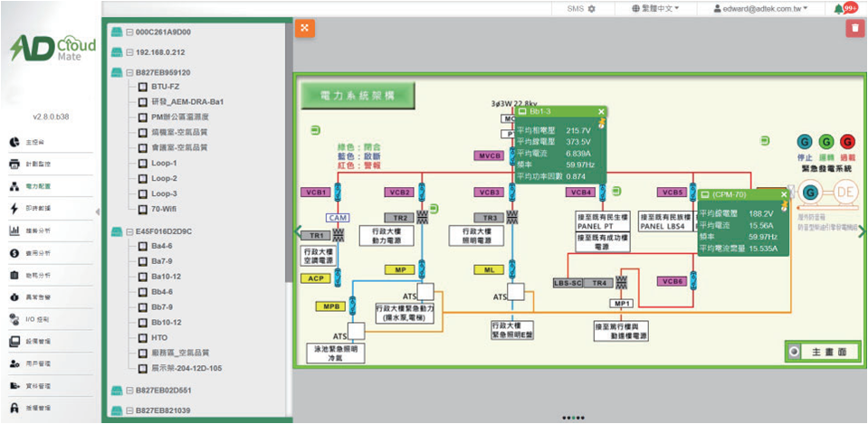Click the I/O control sidebar icon

(14, 320)
